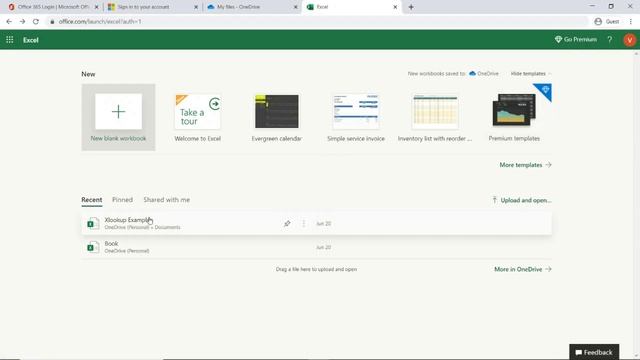Switch to the Office 365 Login browser tab
640x360 pixels.
(x=53, y=7)
